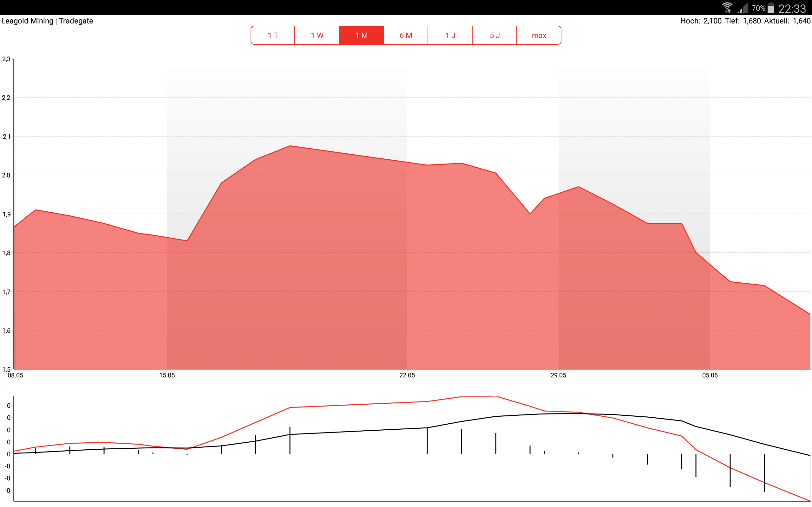The width and height of the screenshot is (812, 507).
Task: Open the 1 J yearly view
Action: click(450, 35)
